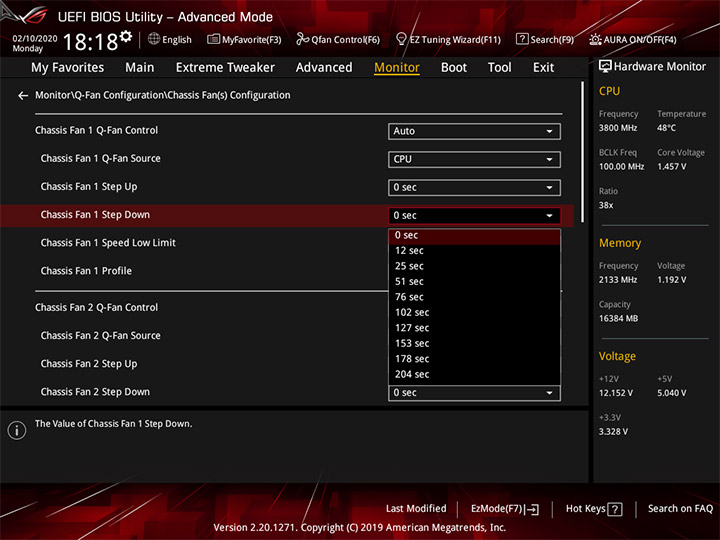Image resolution: width=720 pixels, height=540 pixels.
Task: Open Chassis Fan 1 Step Up dropdown
Action: (474, 187)
